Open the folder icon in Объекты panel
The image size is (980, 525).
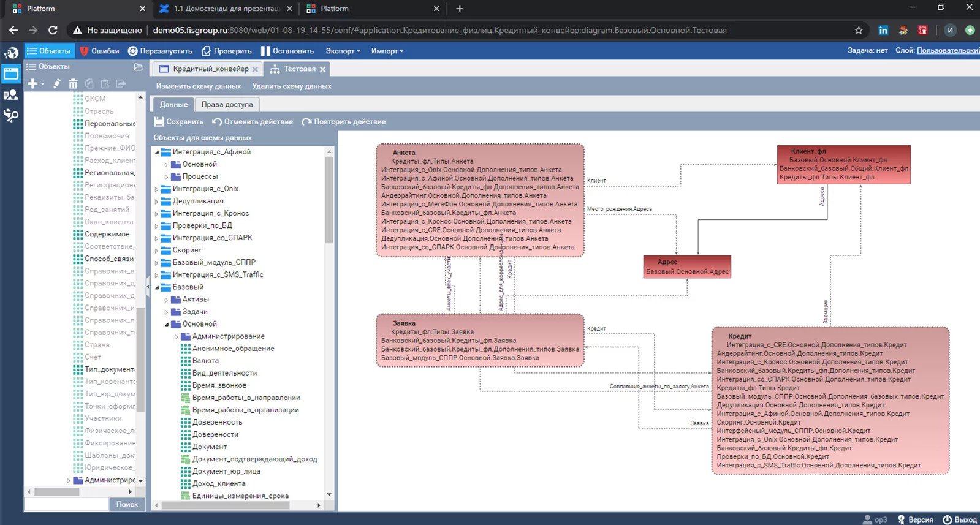139,67
